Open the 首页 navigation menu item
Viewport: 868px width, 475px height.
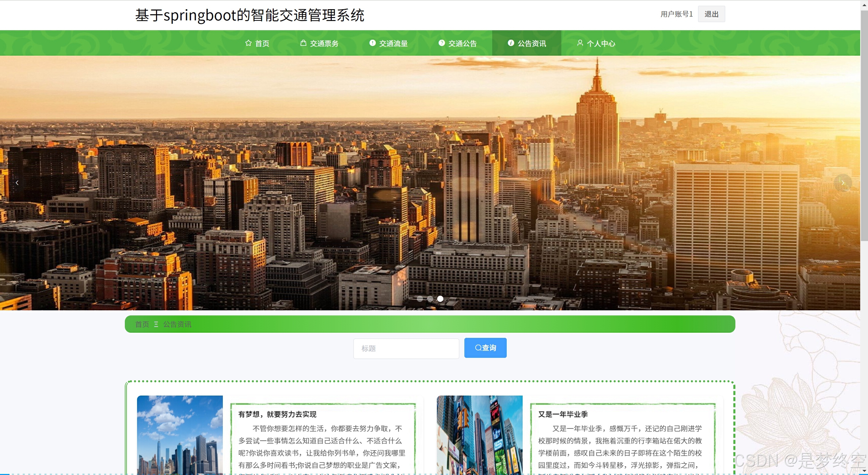pos(262,43)
